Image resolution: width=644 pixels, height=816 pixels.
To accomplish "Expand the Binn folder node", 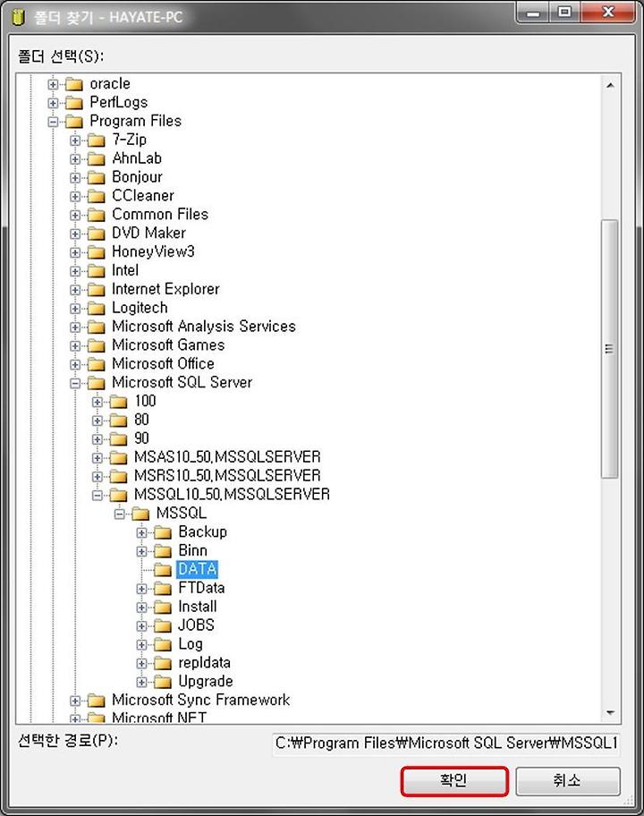I will coord(142,551).
